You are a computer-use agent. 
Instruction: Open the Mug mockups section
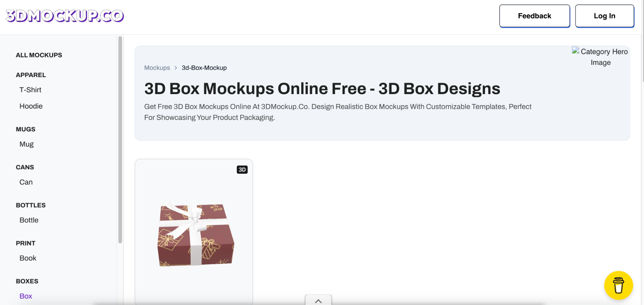coord(26,144)
